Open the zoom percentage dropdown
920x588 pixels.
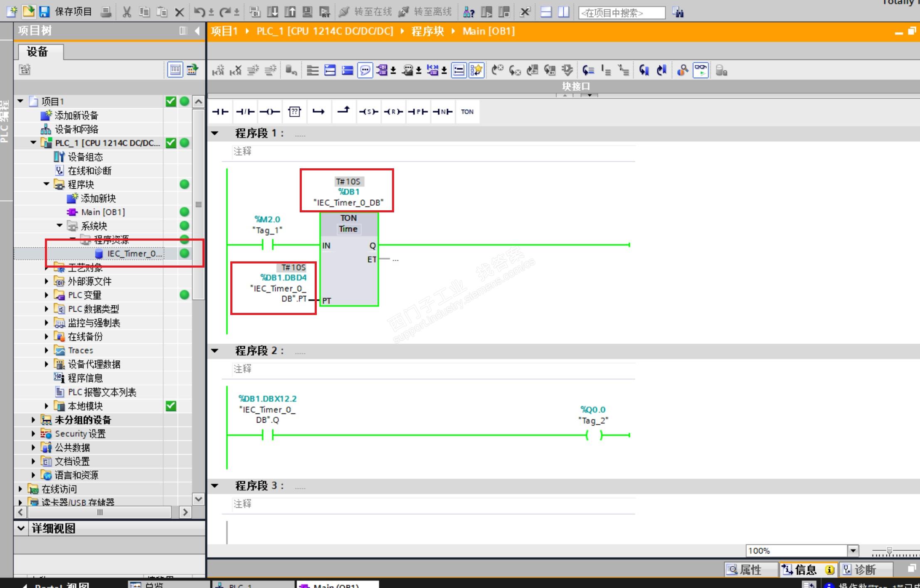coord(853,551)
